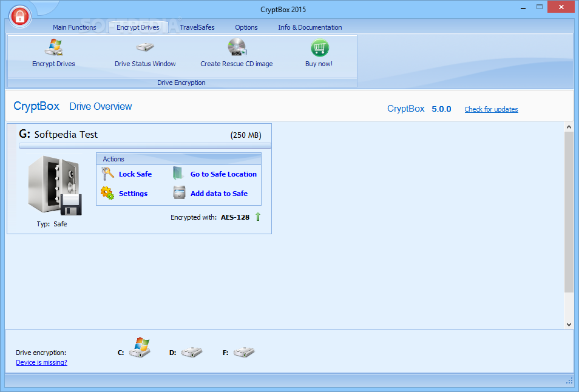579x392 pixels.
Task: Click the (250 MB) size label
Action: tap(246, 135)
